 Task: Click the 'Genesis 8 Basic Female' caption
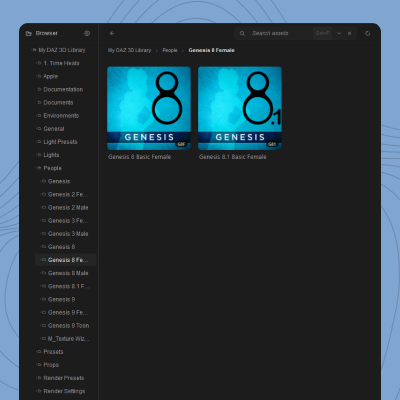coord(139,157)
